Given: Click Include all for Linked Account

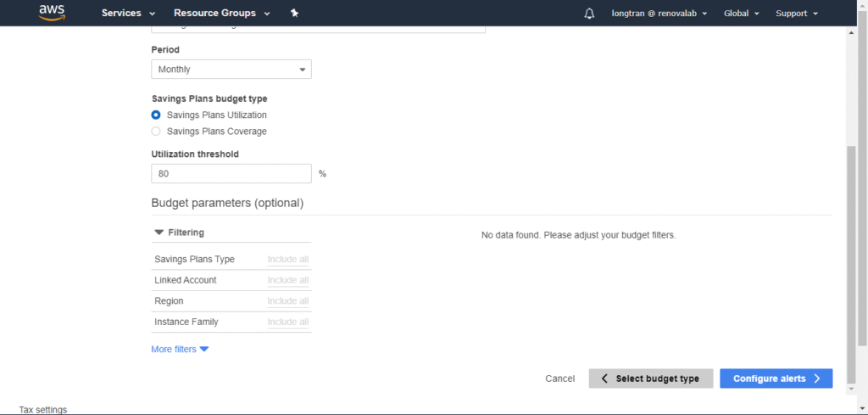Looking at the screenshot, I should [x=288, y=280].
